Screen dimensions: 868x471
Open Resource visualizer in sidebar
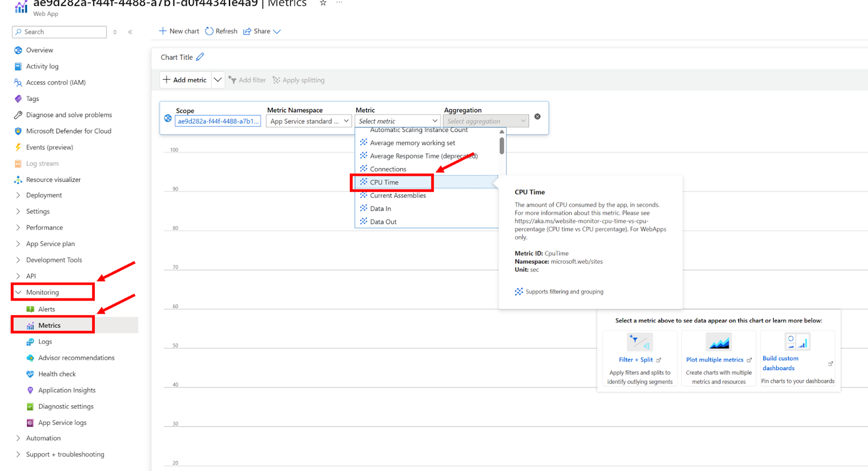(53, 180)
